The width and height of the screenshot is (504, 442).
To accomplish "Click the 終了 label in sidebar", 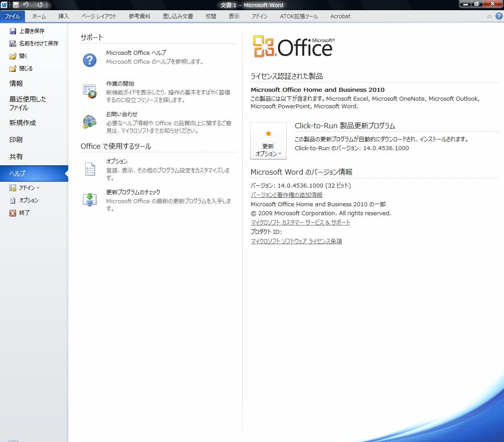I will [25, 213].
